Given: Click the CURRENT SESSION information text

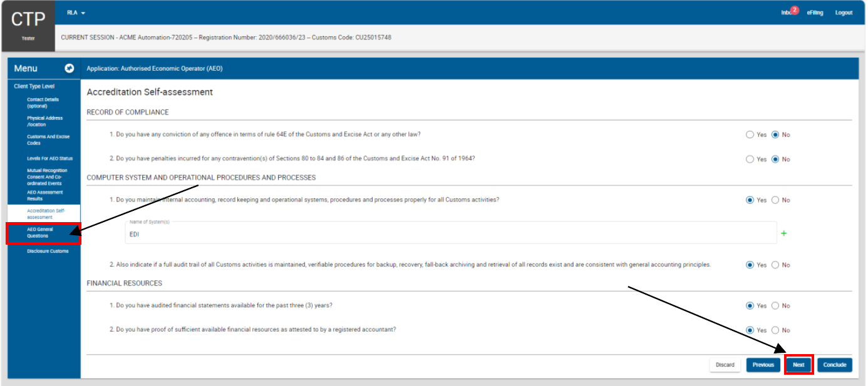Looking at the screenshot, I should [226, 38].
